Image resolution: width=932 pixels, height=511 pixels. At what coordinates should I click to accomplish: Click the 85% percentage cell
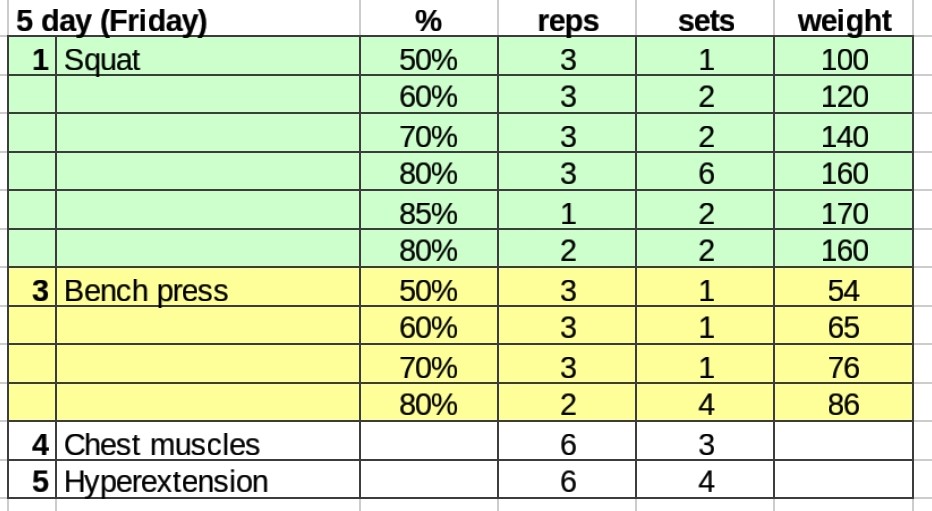[x=428, y=214]
